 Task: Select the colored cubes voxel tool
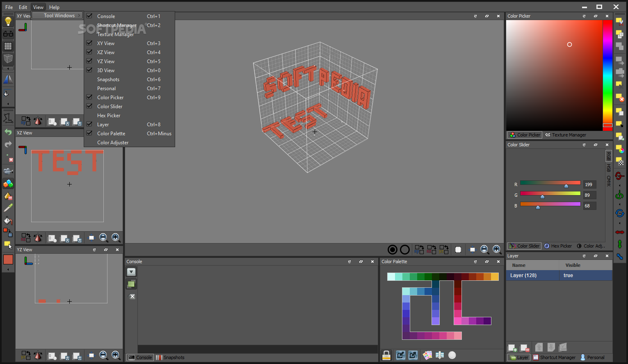point(8,184)
